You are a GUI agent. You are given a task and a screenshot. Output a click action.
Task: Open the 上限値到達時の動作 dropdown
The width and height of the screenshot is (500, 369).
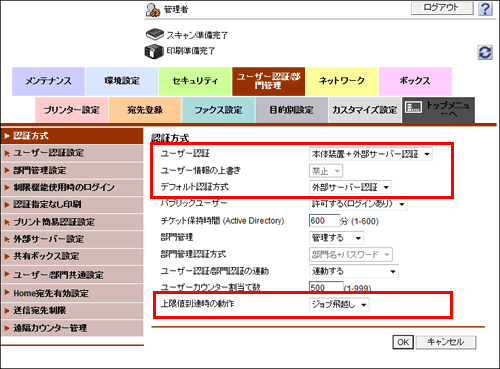339,304
